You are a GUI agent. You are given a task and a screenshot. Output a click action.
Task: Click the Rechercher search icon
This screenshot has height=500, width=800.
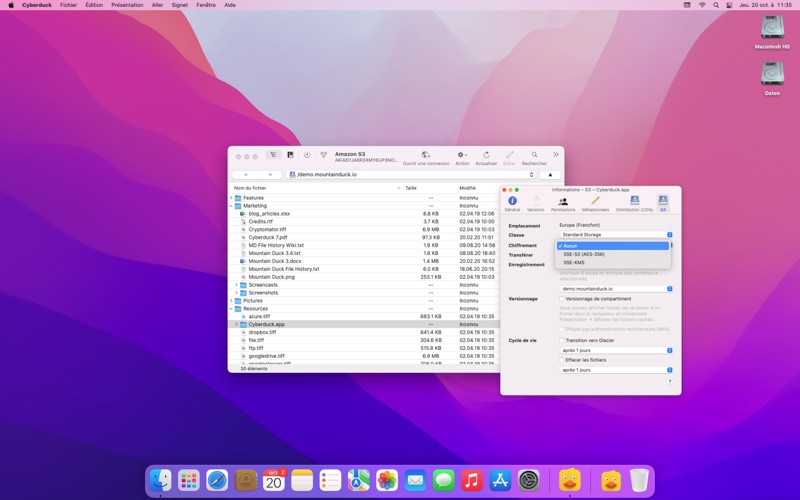[534, 155]
